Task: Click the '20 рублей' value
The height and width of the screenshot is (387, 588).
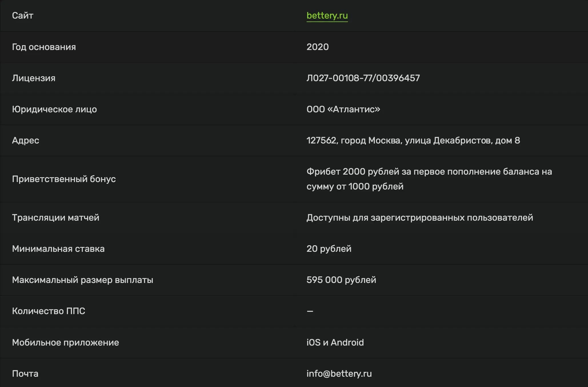Action: click(329, 249)
